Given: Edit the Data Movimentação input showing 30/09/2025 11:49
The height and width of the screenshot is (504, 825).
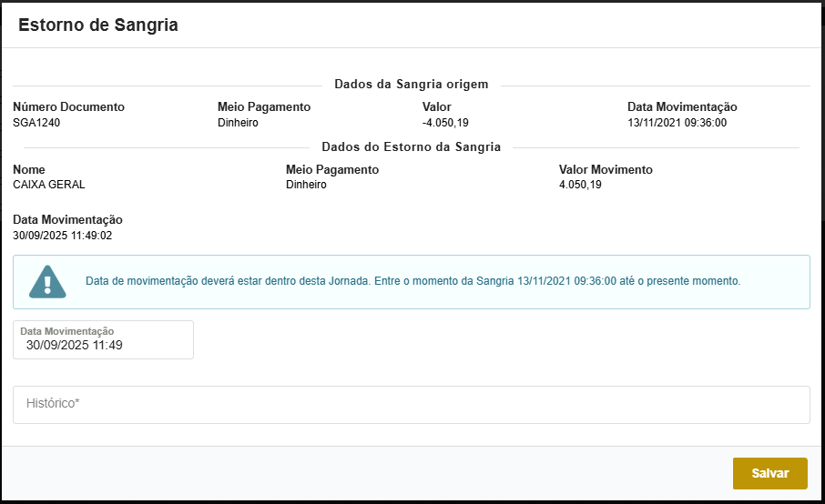Looking at the screenshot, I should 103,345.
